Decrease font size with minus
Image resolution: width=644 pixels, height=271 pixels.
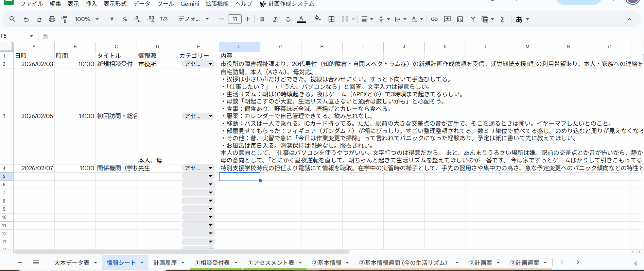click(x=222, y=19)
